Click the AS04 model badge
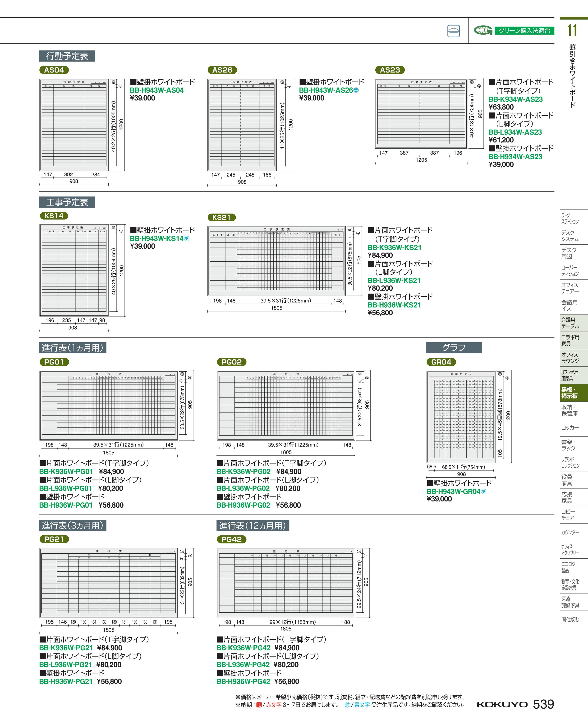 pyautogui.click(x=54, y=70)
